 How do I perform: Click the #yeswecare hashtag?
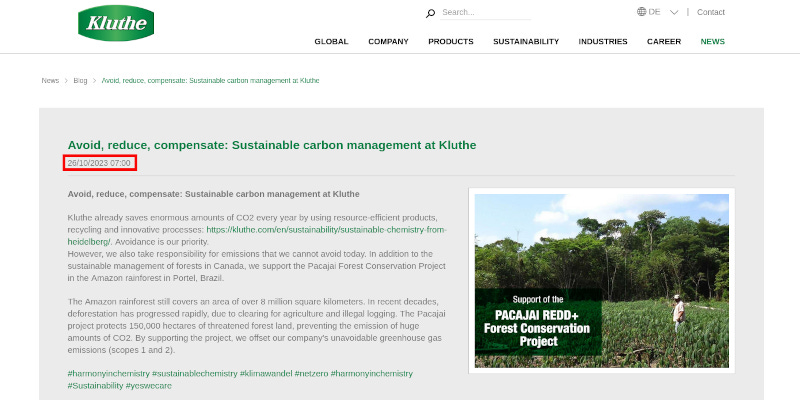tap(148, 386)
